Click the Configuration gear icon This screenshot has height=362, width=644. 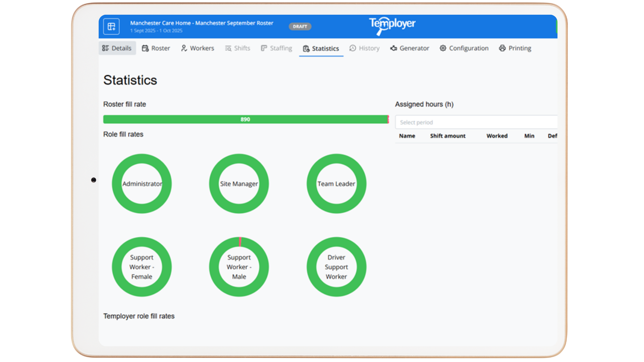point(443,48)
